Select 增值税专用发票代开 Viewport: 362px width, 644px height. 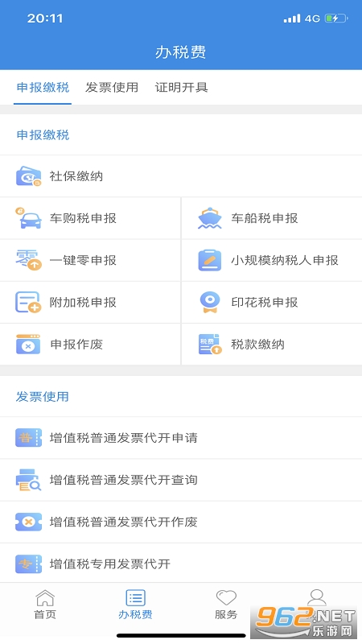coord(181,563)
